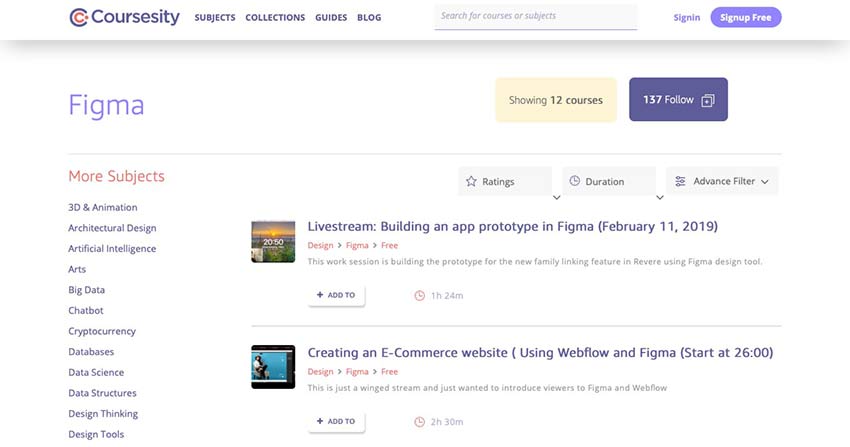
Task: Open the Big Data subject
Action: pos(86,290)
